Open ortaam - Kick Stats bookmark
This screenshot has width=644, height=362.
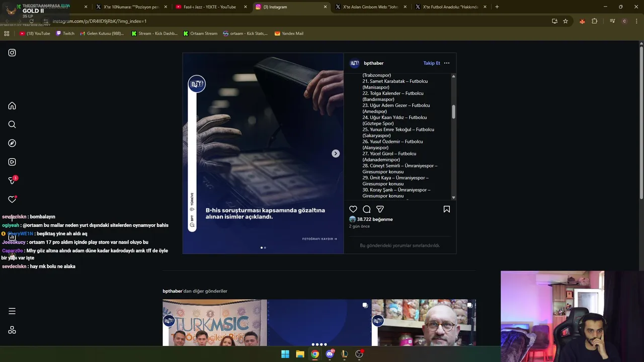246,34
